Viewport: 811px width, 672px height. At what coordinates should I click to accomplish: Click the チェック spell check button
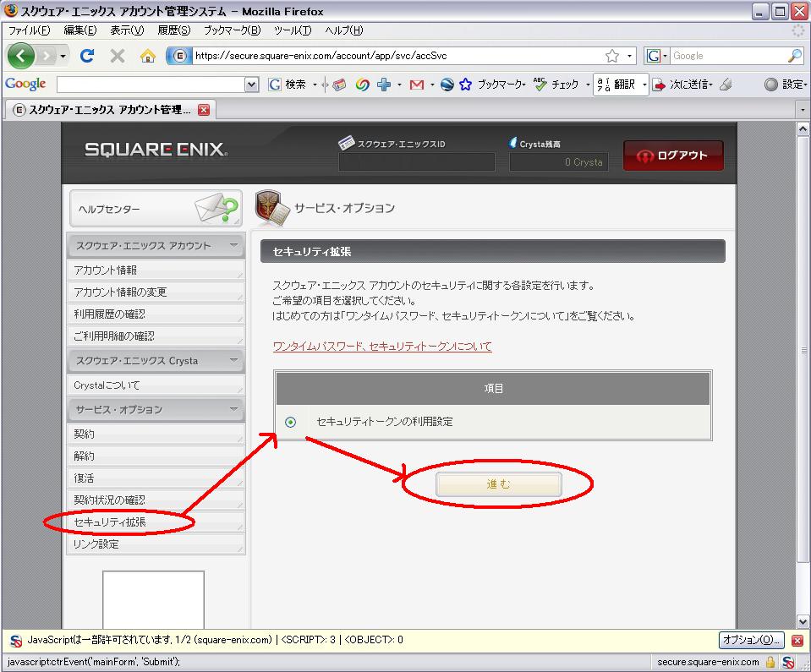(556, 85)
